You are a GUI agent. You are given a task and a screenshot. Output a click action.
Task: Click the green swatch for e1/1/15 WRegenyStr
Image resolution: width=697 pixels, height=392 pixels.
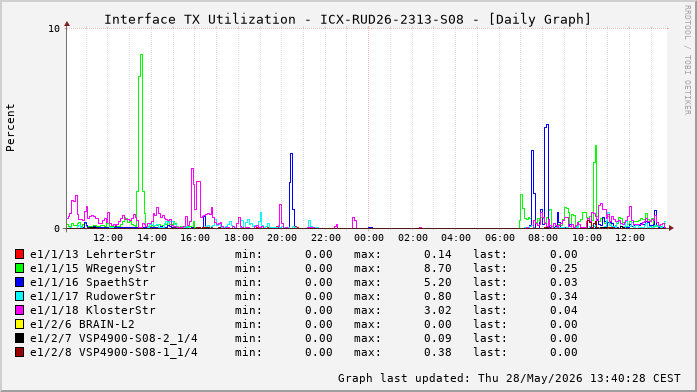click(x=20, y=268)
